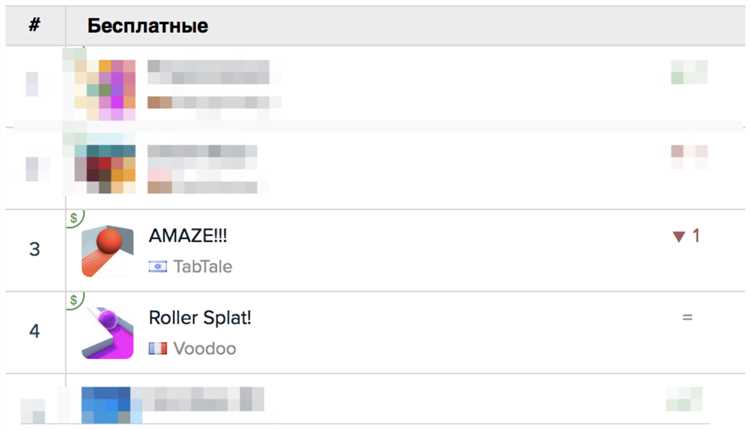750x430 pixels.
Task: Click the rank change value 1 for AMAZE!!!
Action: click(696, 236)
